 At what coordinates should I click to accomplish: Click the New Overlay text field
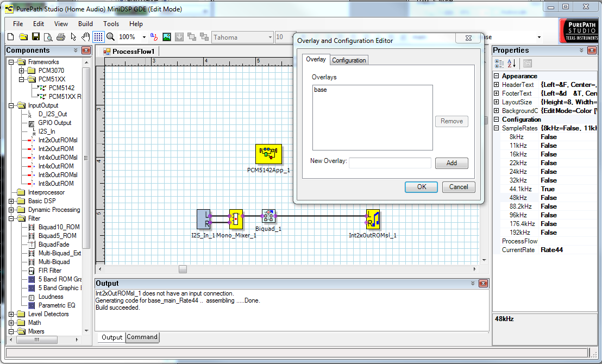(390, 163)
